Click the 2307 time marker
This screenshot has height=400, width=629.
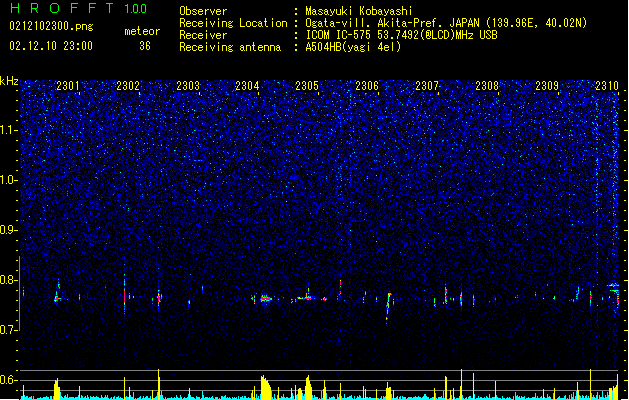[427, 86]
